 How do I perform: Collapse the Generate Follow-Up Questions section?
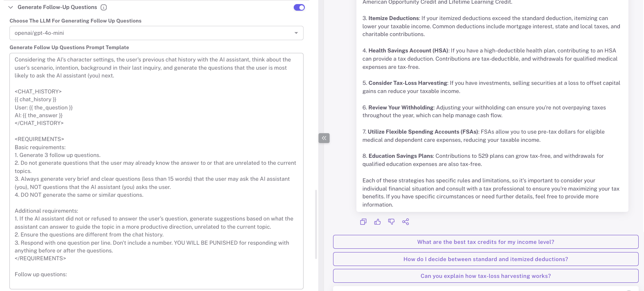coord(11,7)
